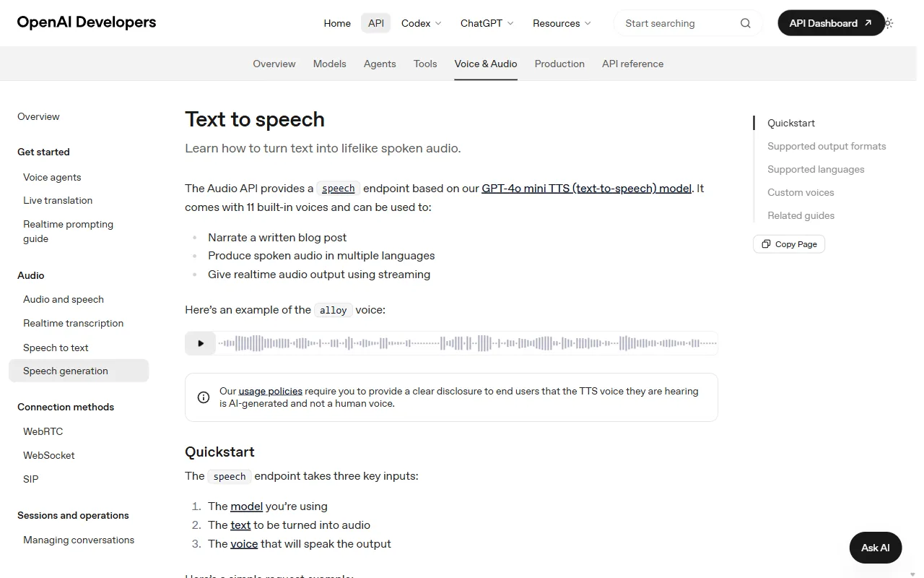The width and height of the screenshot is (924, 578).
Task: Jump to Quickstart in page contents
Action: pyautogui.click(x=791, y=123)
